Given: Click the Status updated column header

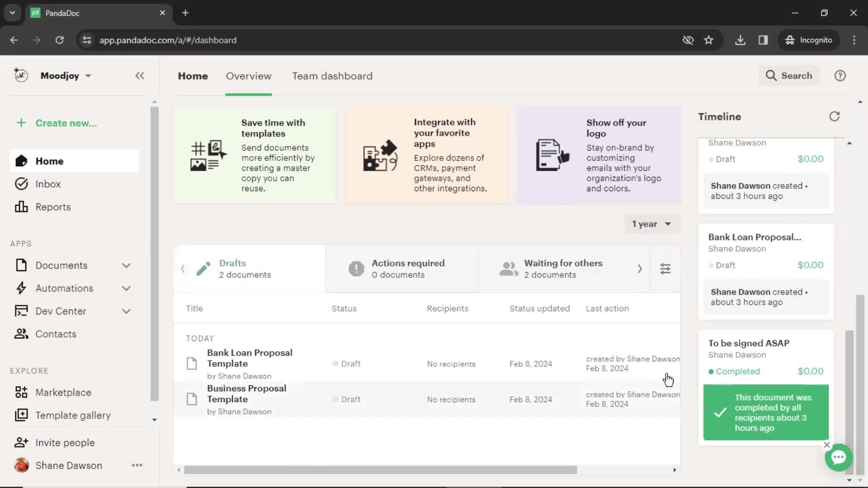Looking at the screenshot, I should (x=539, y=308).
